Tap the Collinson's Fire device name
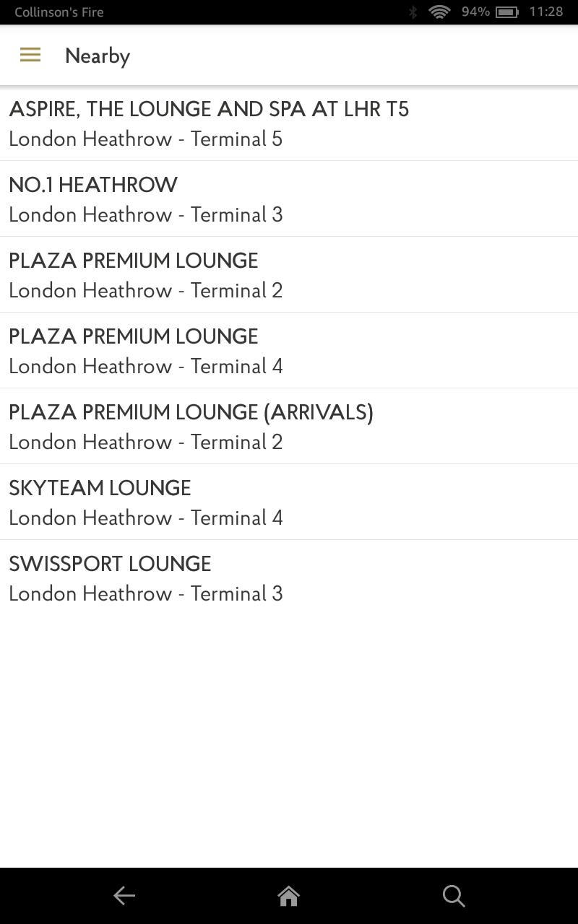This screenshot has width=578, height=924. pyautogui.click(x=59, y=12)
